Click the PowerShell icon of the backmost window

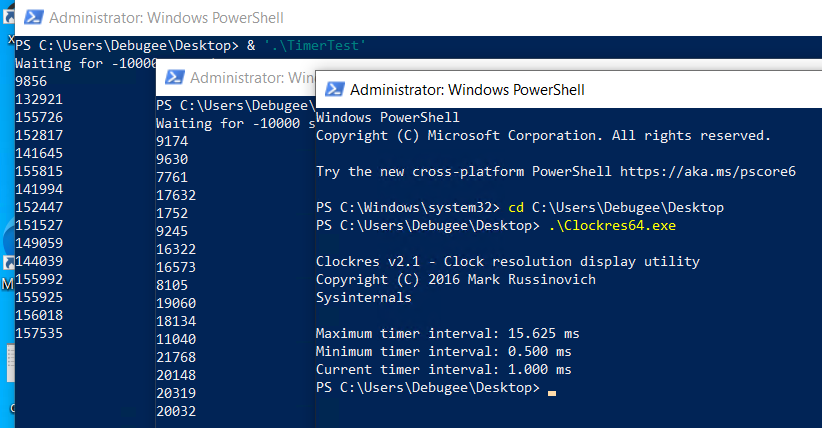tap(34, 17)
